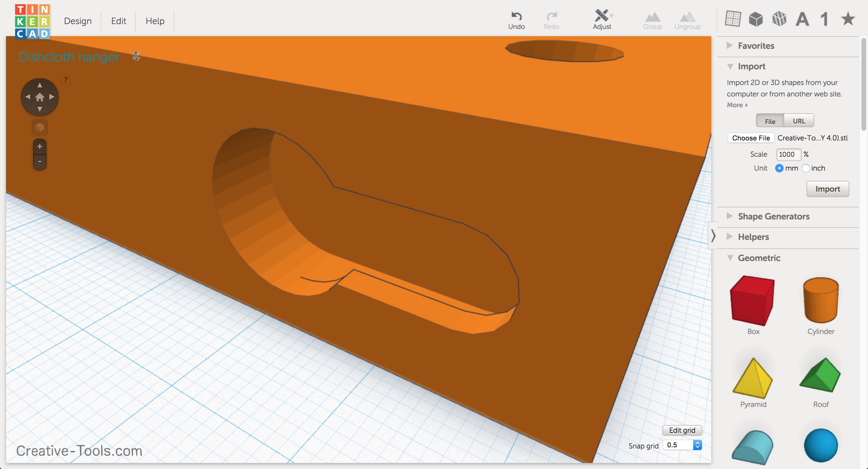This screenshot has width=868, height=469.
Task: Rotate view down with bottom arrow
Action: pyautogui.click(x=39, y=109)
